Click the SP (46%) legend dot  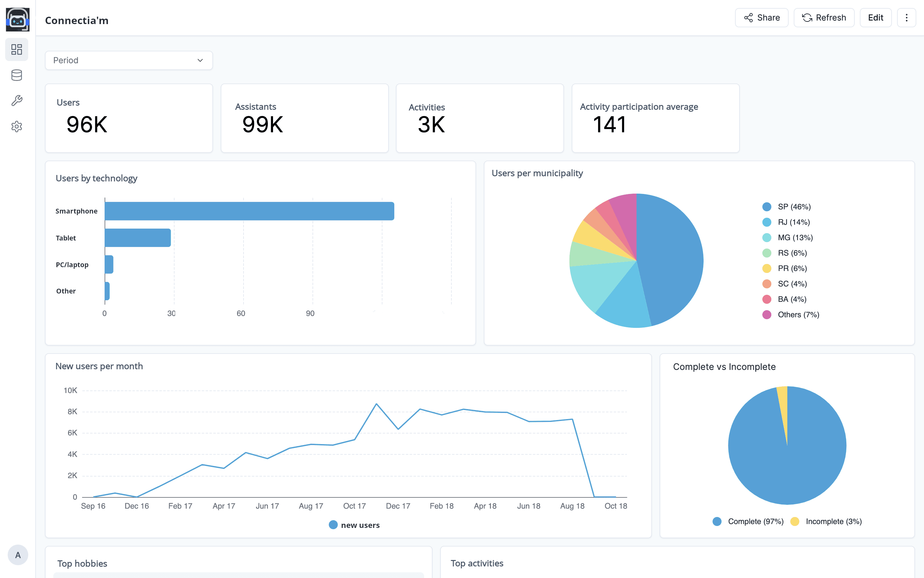click(767, 207)
